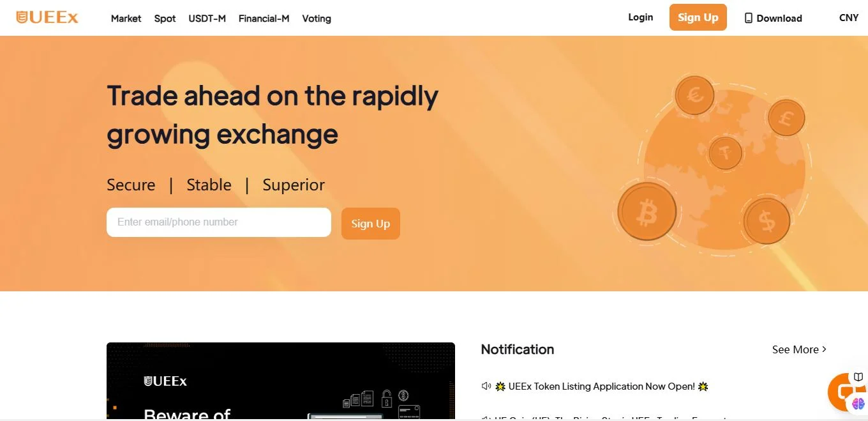Expand notifications via the See More chevron

point(824,349)
